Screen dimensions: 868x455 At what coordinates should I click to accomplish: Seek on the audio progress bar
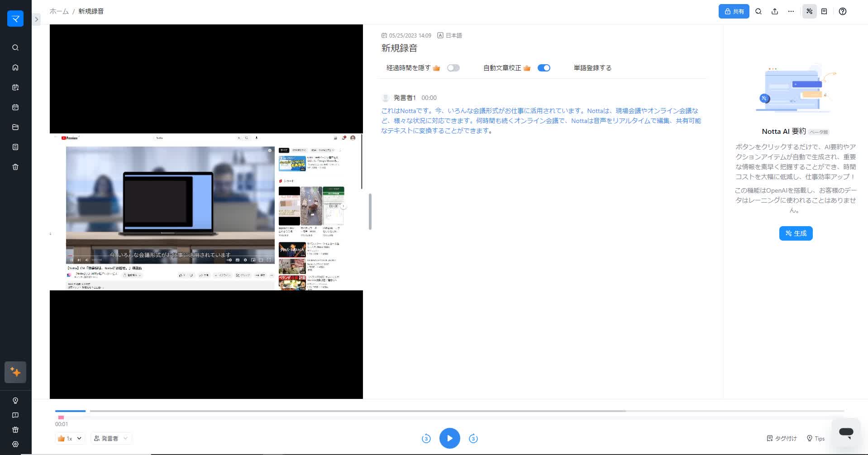click(449, 411)
